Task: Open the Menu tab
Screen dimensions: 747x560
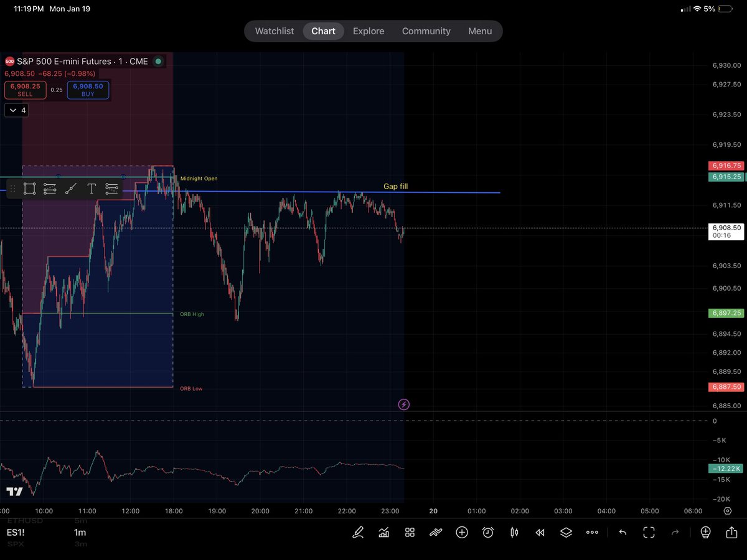Action: tap(480, 31)
